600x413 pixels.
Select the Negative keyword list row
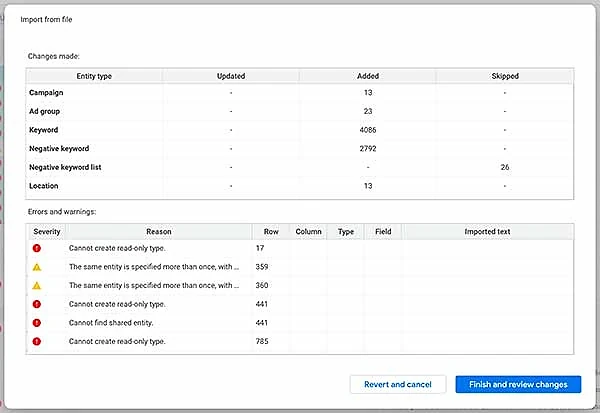coord(300,167)
